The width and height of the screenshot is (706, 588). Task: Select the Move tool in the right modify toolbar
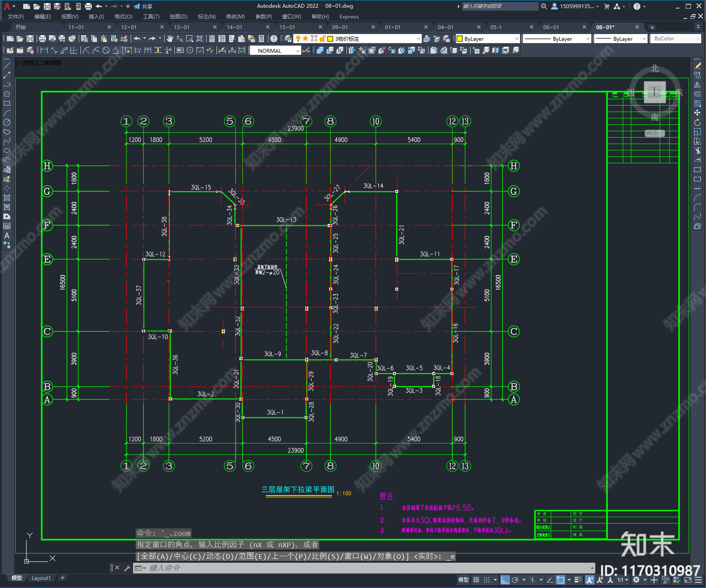pos(697,113)
